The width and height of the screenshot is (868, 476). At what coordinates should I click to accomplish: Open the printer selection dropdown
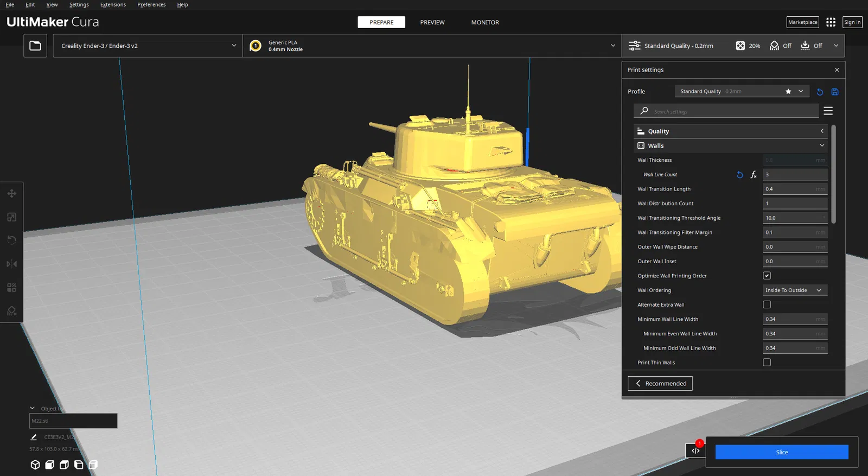click(148, 46)
